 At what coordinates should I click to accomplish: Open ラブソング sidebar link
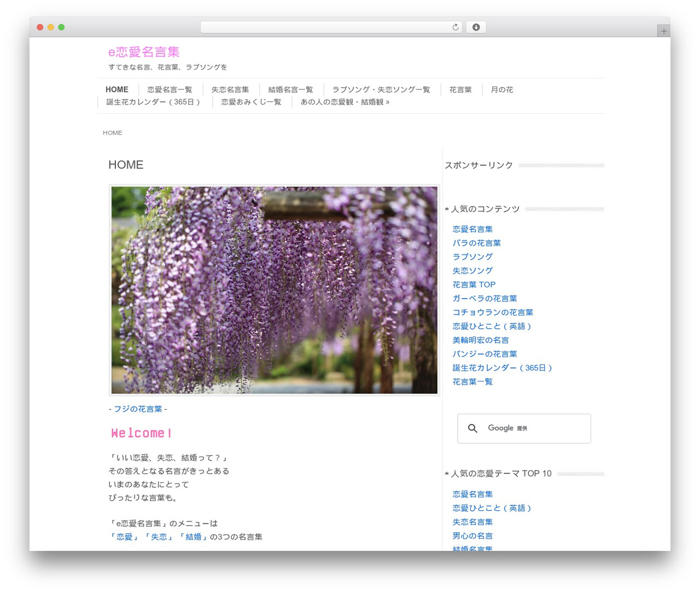coord(472,257)
